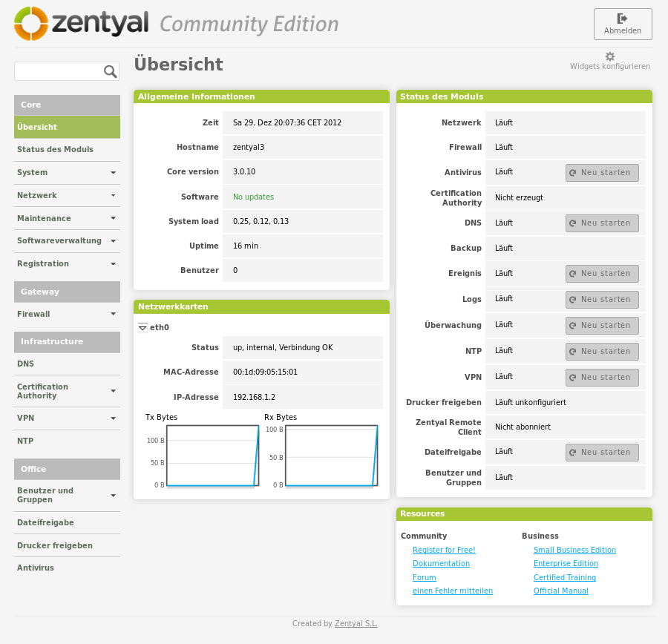
Task: Click the search magnifier icon
Action: 110,71
